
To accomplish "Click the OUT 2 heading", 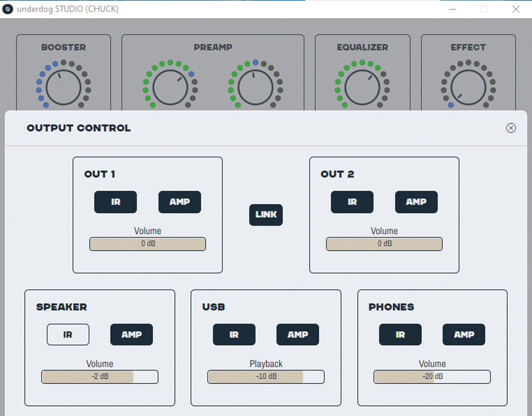I will coord(337,174).
